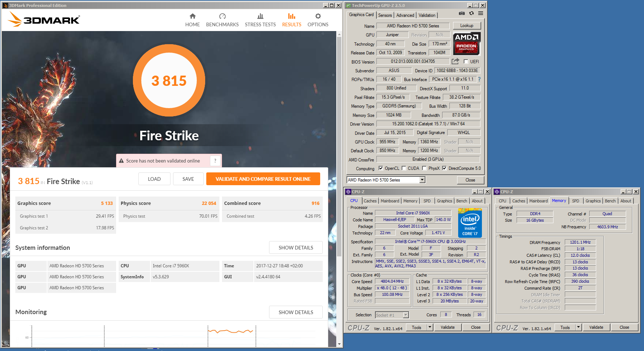Click the monitoring graph orange line
The image size is (644, 351).
point(230,331)
